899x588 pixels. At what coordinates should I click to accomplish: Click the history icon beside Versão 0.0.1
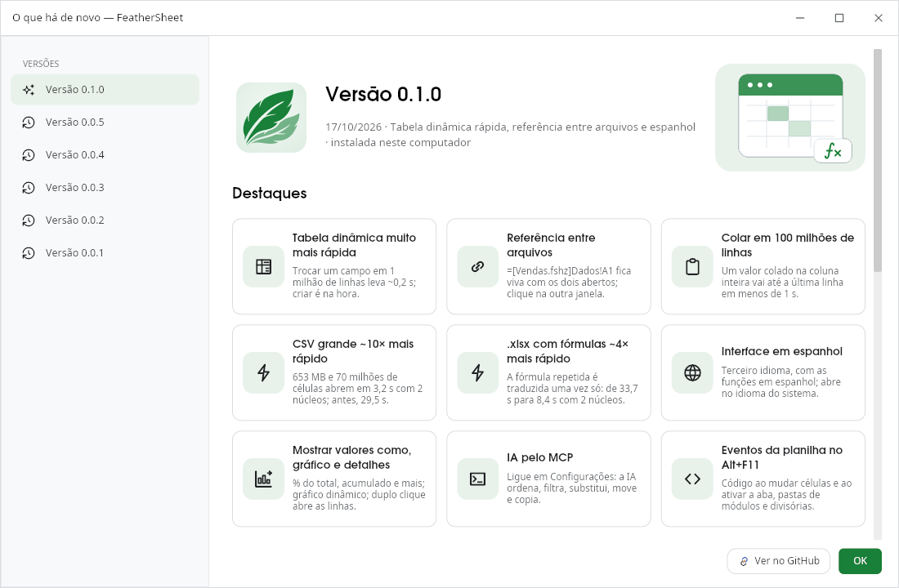point(29,252)
